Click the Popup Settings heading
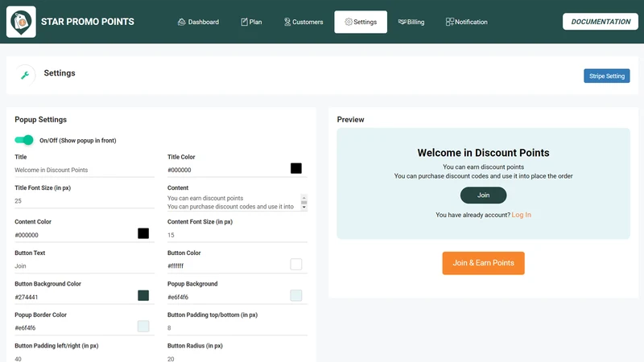 coord(41,119)
